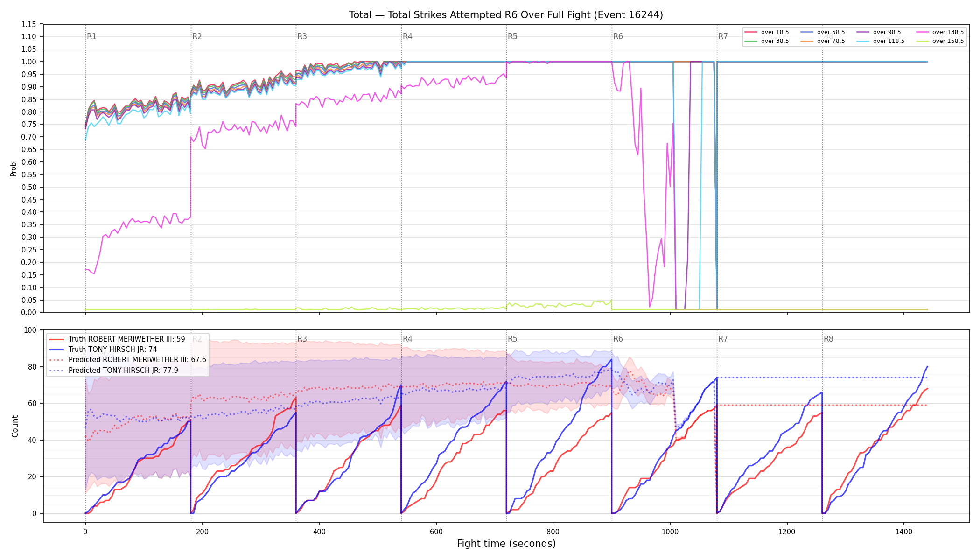This screenshot has width=980, height=560.
Task: Click the R3 round label in Count chart
Action: tap(302, 339)
